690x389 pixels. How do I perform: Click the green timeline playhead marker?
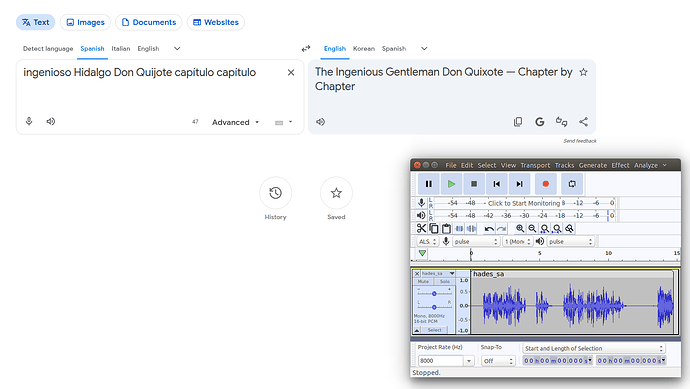pos(422,253)
